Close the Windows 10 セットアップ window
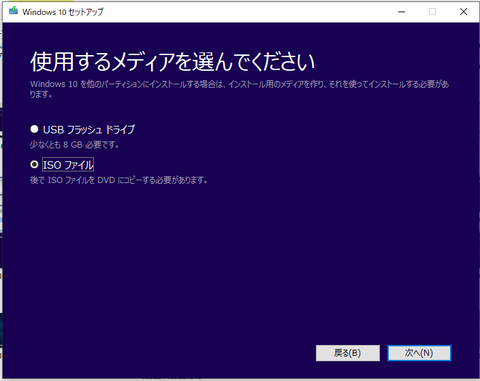The width and height of the screenshot is (480, 381). coord(463,12)
